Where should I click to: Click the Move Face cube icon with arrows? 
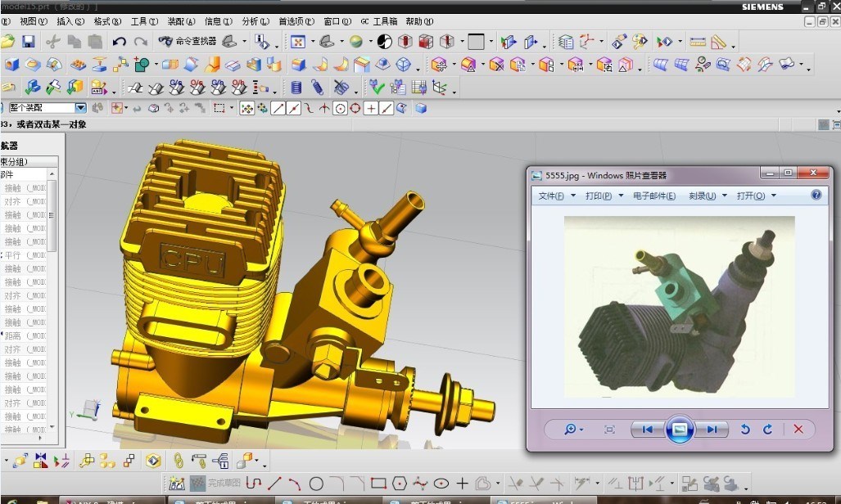pyautogui.click(x=439, y=65)
